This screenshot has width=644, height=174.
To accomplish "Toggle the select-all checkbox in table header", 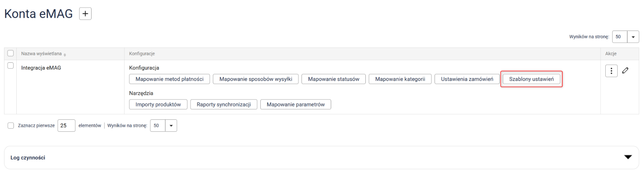I will pos(11,53).
